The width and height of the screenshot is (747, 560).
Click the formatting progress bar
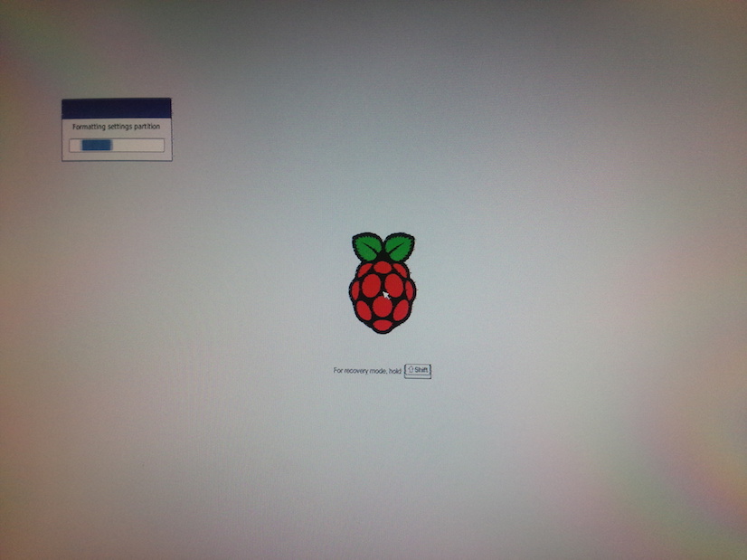(117, 146)
